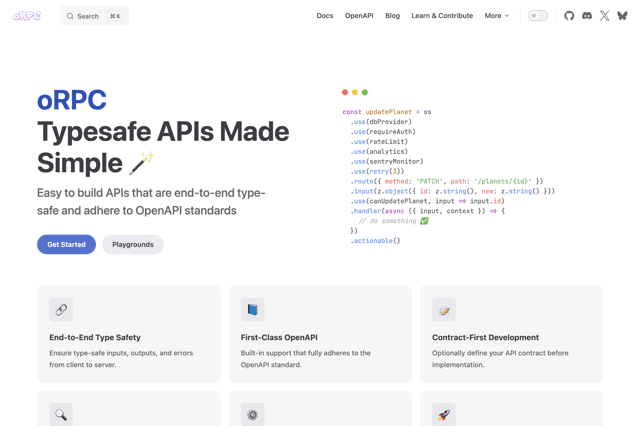Viewport: 640px width, 426px height.
Task: Click the '// do something' comment
Action: (387, 221)
